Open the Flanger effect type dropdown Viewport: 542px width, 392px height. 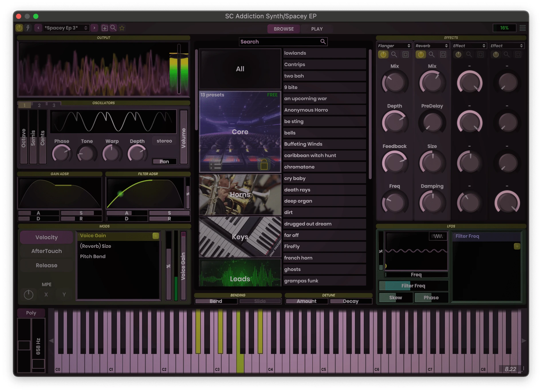[x=394, y=46]
